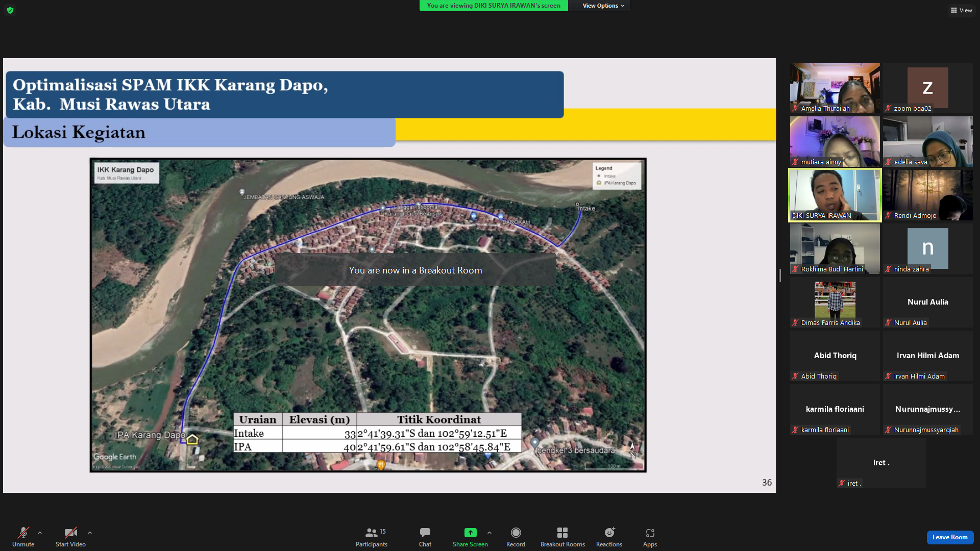Open audio settings arrow next to Unmute
Viewport: 980px width, 551px height.
click(40, 533)
